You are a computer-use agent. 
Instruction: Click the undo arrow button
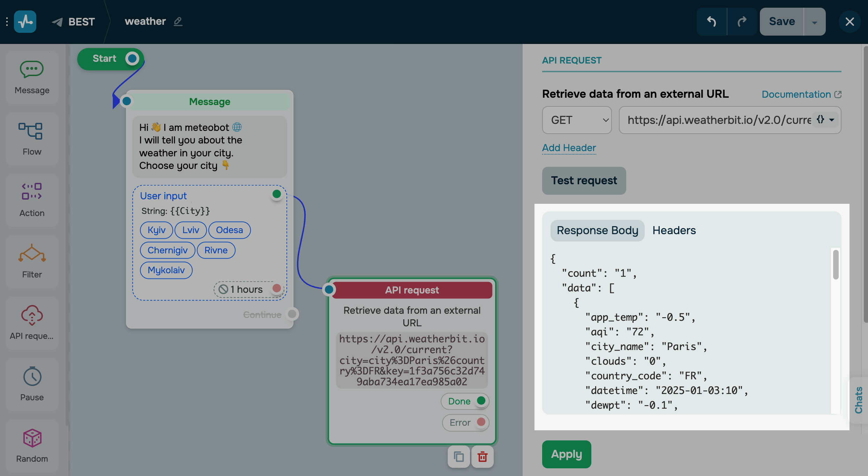click(x=712, y=22)
